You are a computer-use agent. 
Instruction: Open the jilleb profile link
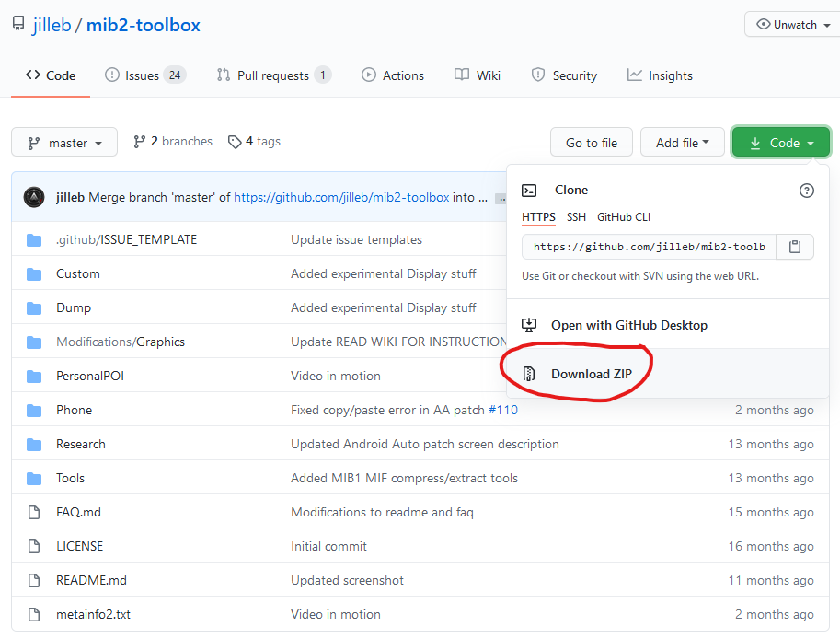(52, 25)
